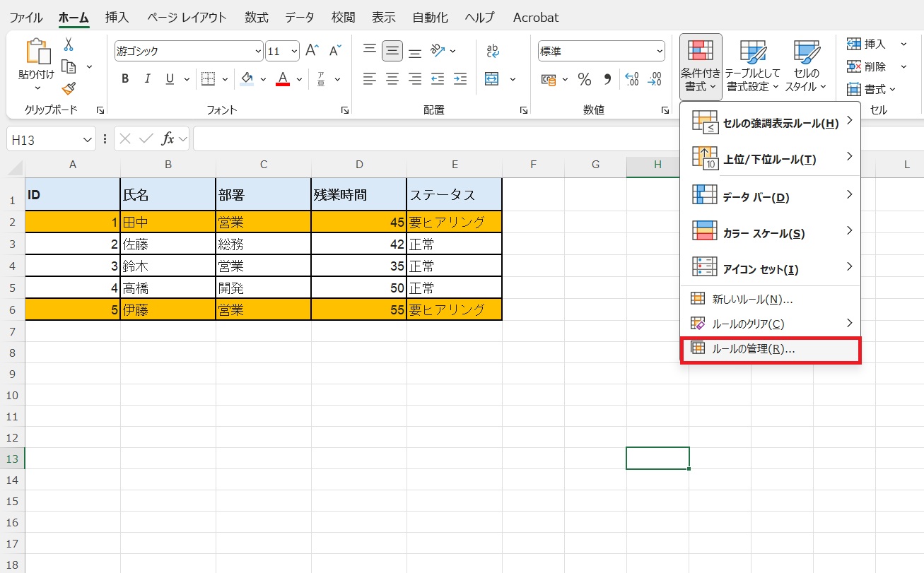Click the Increase Indent icon
The image size is (924, 573).
[x=460, y=79]
